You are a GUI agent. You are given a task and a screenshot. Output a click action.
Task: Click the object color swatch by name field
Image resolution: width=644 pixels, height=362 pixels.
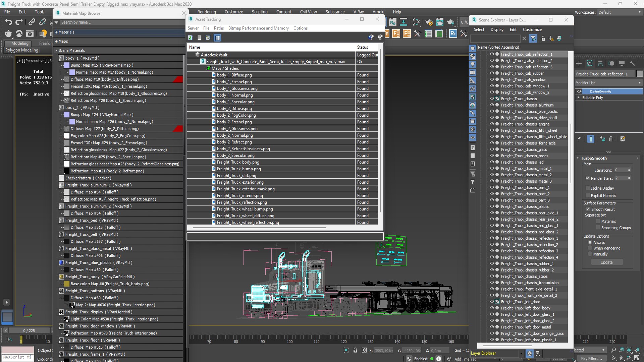point(640,74)
